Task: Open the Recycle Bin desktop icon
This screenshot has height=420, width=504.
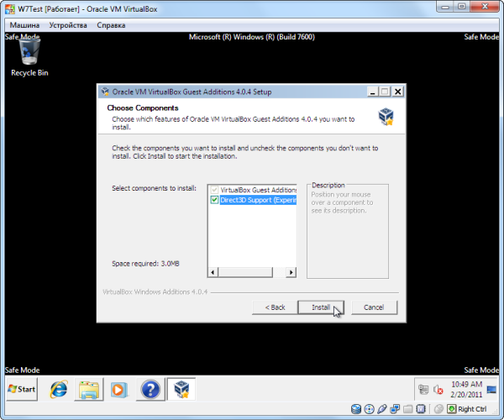Action: [x=29, y=58]
